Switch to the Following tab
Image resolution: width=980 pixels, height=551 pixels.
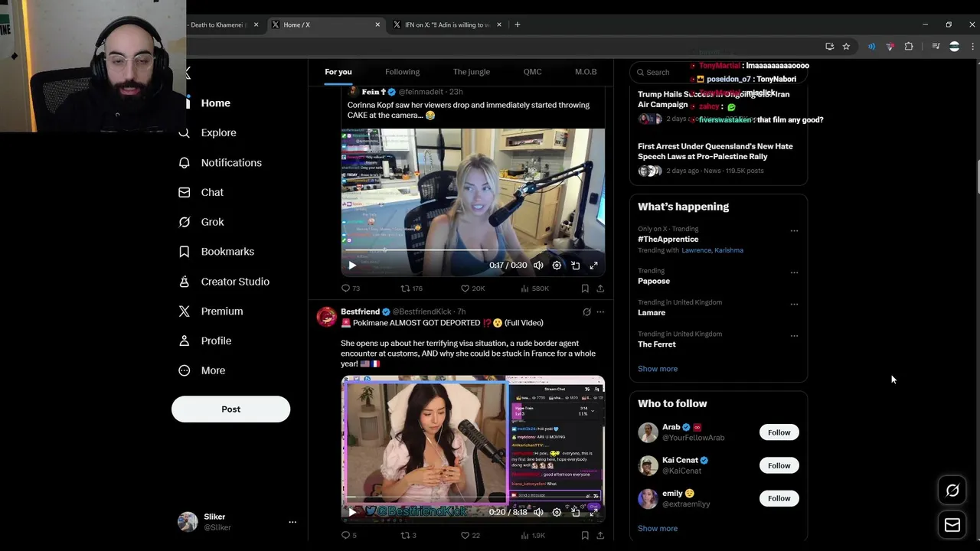[x=402, y=72]
